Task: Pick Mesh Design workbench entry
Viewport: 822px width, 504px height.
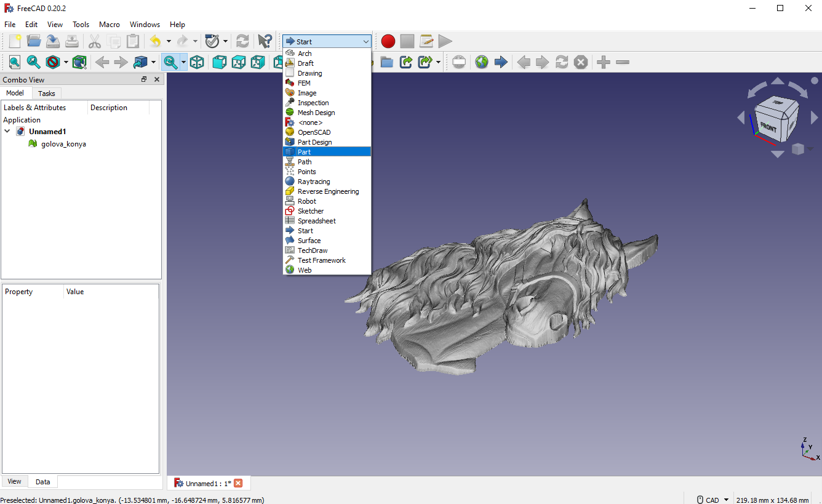Action: pyautogui.click(x=316, y=113)
